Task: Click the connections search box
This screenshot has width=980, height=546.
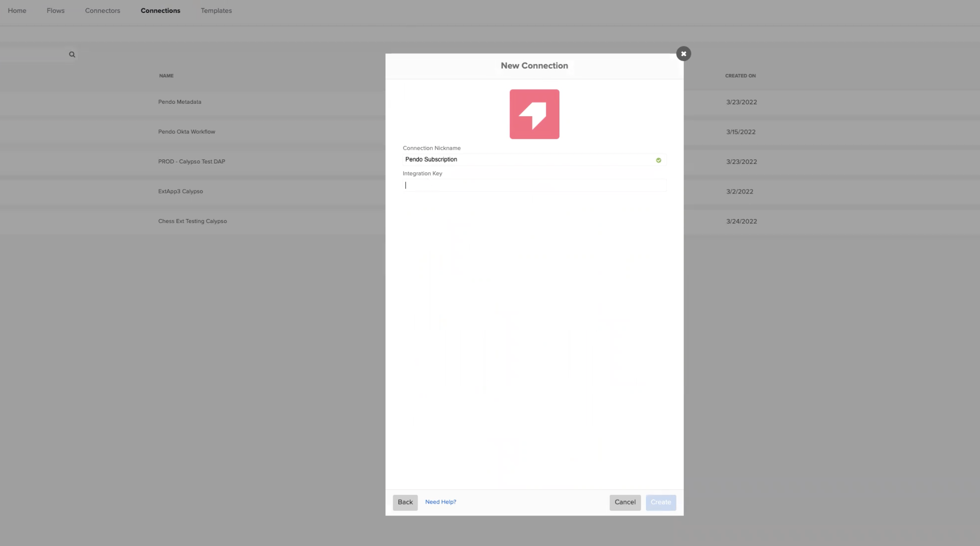Action: (x=39, y=54)
